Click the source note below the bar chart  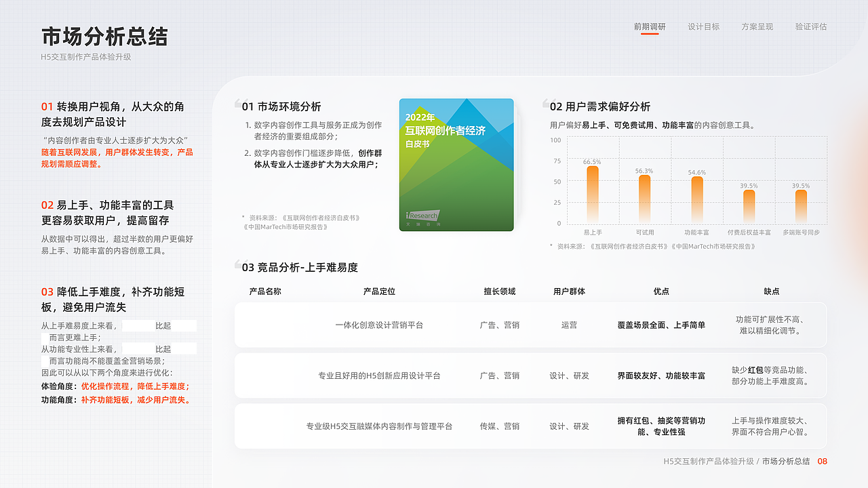pyautogui.click(x=652, y=247)
